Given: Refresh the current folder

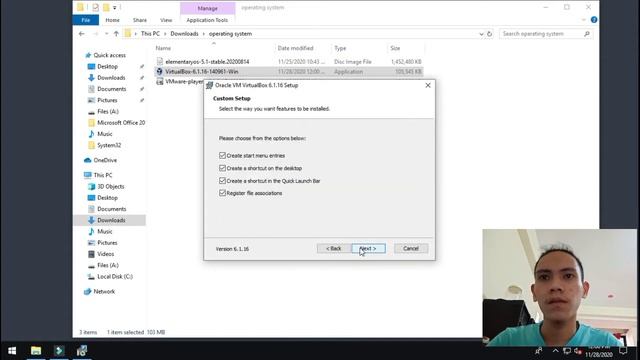Looking at the screenshot, I should 489,34.
